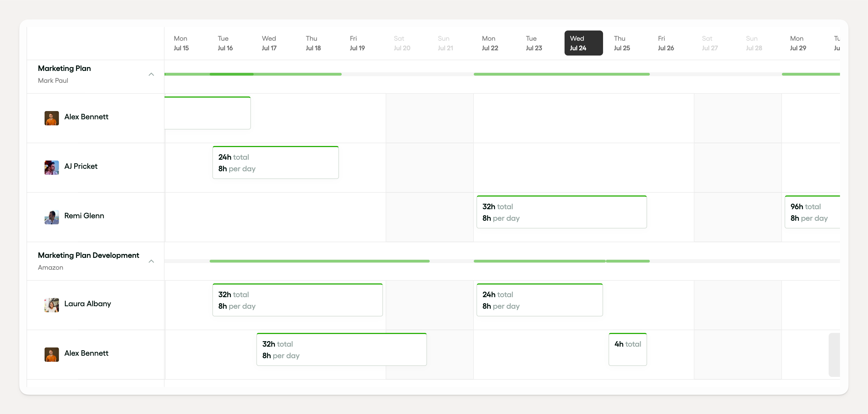The height and width of the screenshot is (414, 868).
Task: Click the dark green segment of Marketing Plan timeline bar
Action: [231, 74]
